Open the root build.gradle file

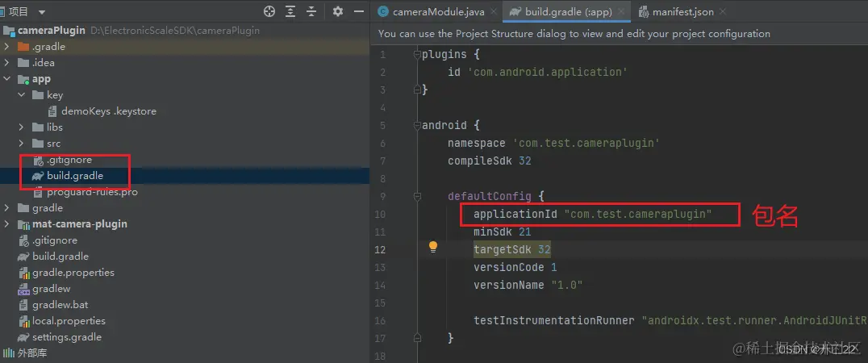[61, 257]
